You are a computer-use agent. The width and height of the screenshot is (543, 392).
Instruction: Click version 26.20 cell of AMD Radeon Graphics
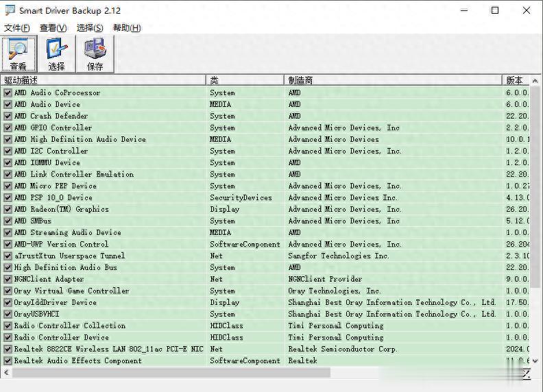[518, 209]
